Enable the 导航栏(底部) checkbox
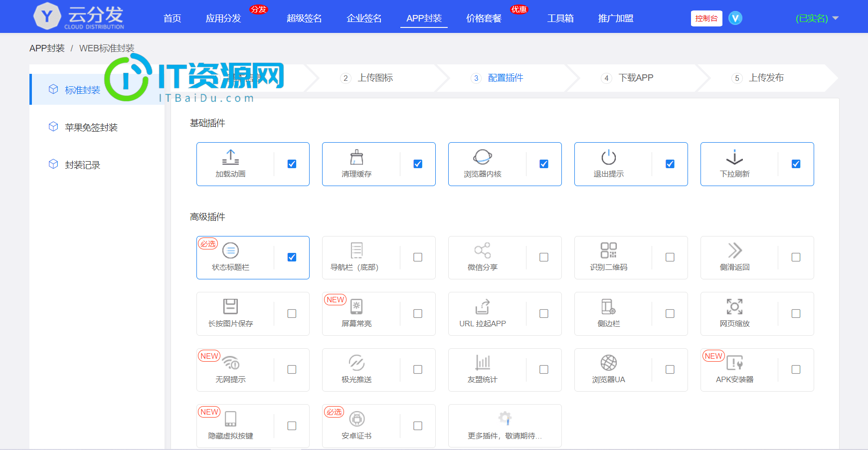 pyautogui.click(x=418, y=257)
